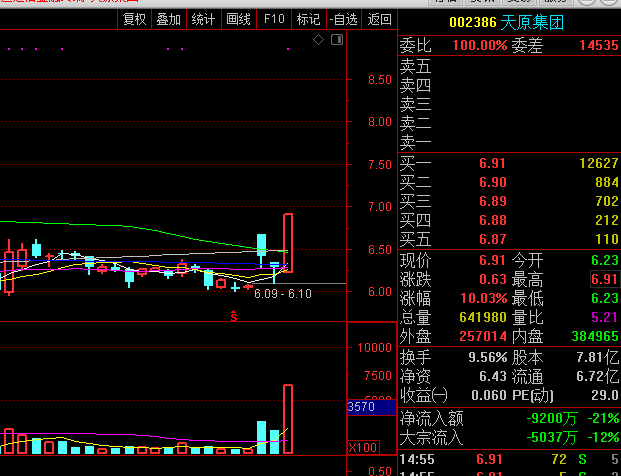Click stock code 002386
Image resolution: width=621 pixels, height=476 pixels.
coord(473,22)
